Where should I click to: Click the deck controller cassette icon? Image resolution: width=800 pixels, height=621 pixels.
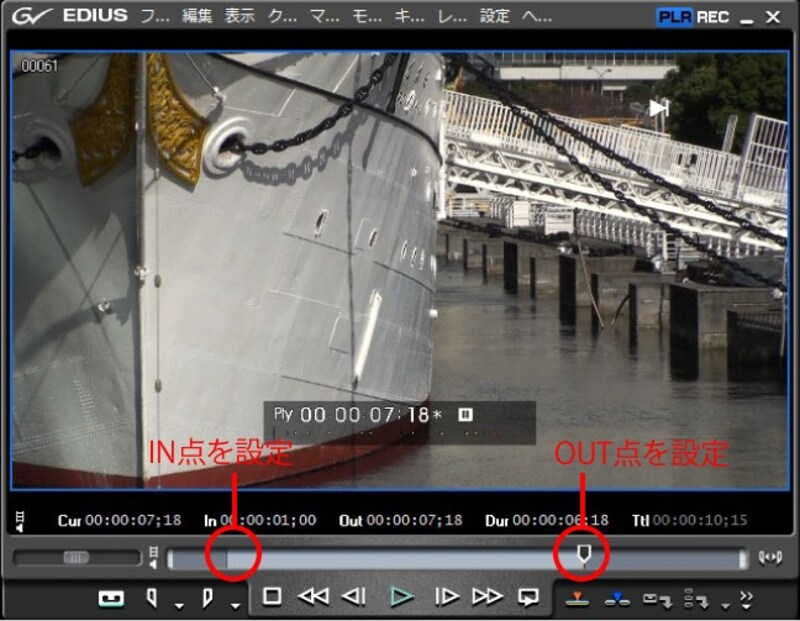[x=111, y=598]
